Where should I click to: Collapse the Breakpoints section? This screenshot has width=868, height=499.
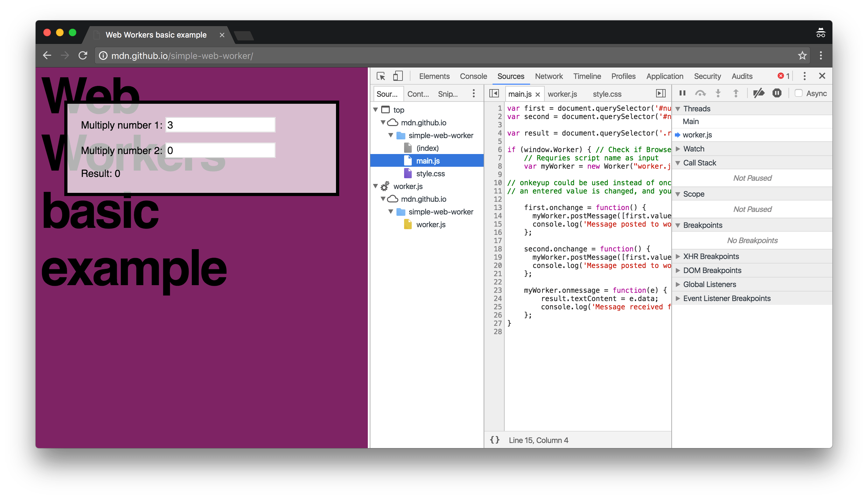point(702,225)
